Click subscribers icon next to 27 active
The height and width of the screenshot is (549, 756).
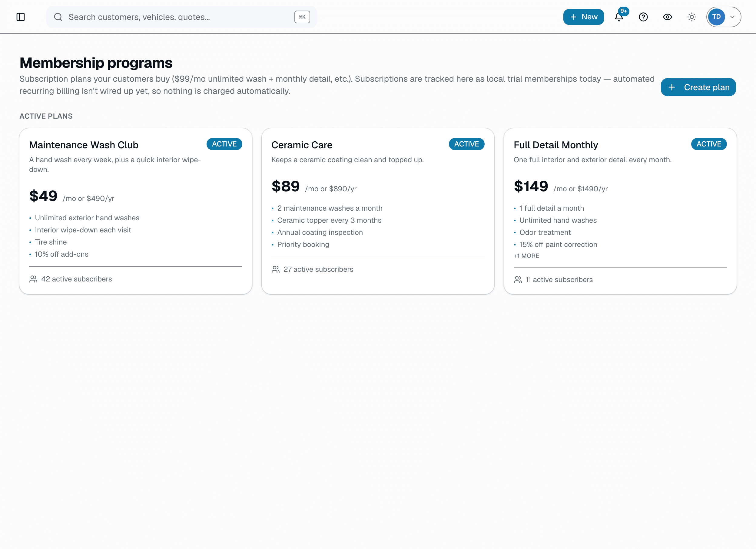275,269
